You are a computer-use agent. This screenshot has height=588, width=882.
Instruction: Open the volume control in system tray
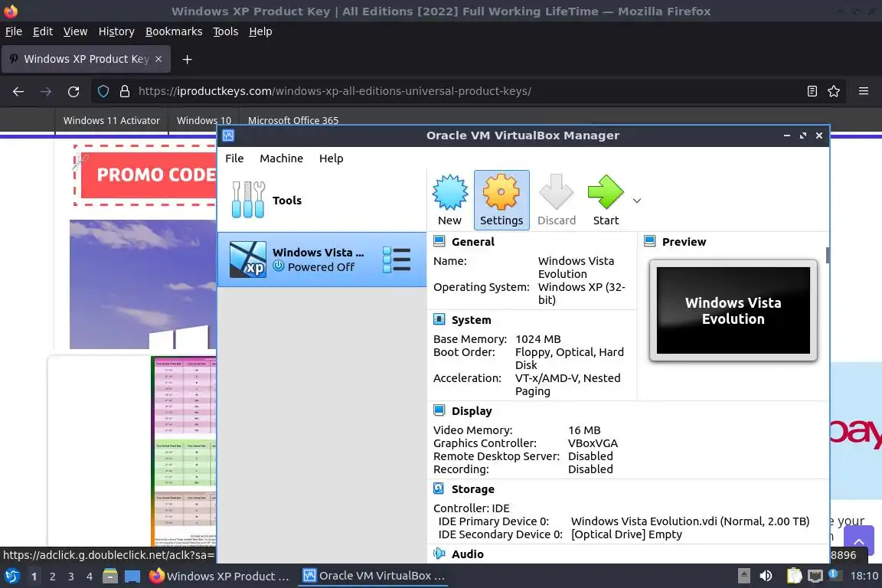click(x=766, y=577)
